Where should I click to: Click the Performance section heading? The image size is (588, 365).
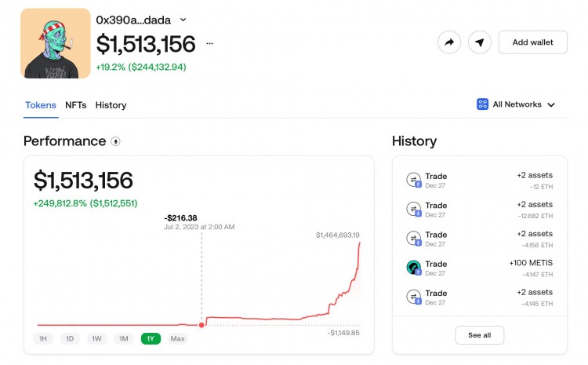tap(64, 141)
